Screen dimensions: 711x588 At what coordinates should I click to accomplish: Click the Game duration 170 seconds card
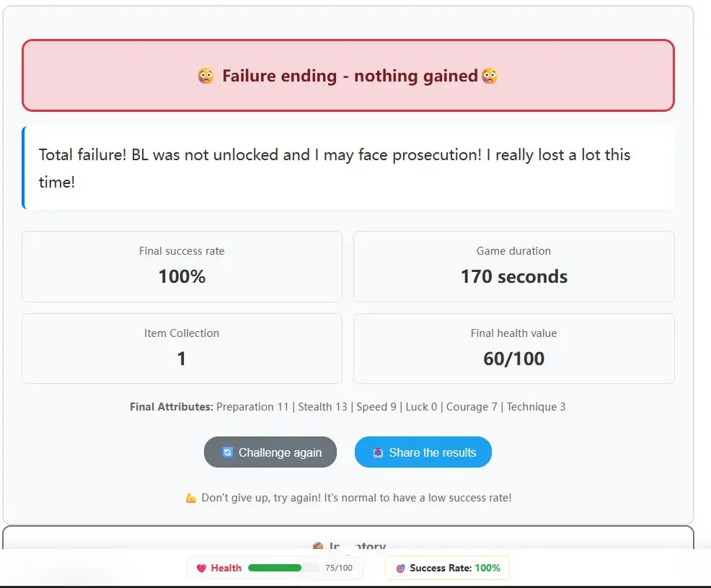[x=513, y=266]
